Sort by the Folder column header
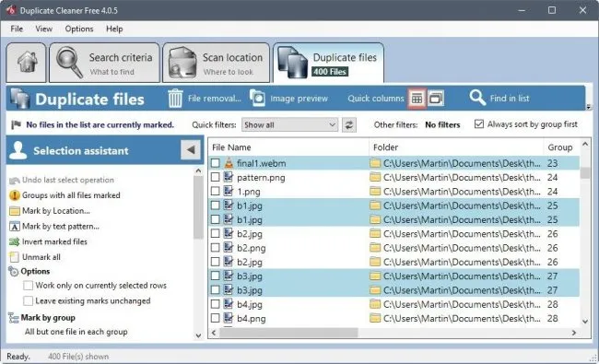This screenshot has width=599, height=364. point(456,147)
